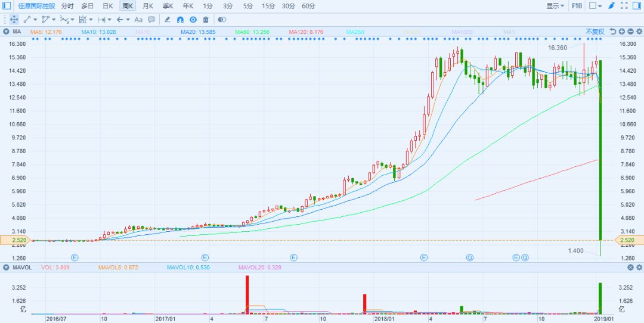Switch to the 月K monthly chart tab

click(x=147, y=6)
